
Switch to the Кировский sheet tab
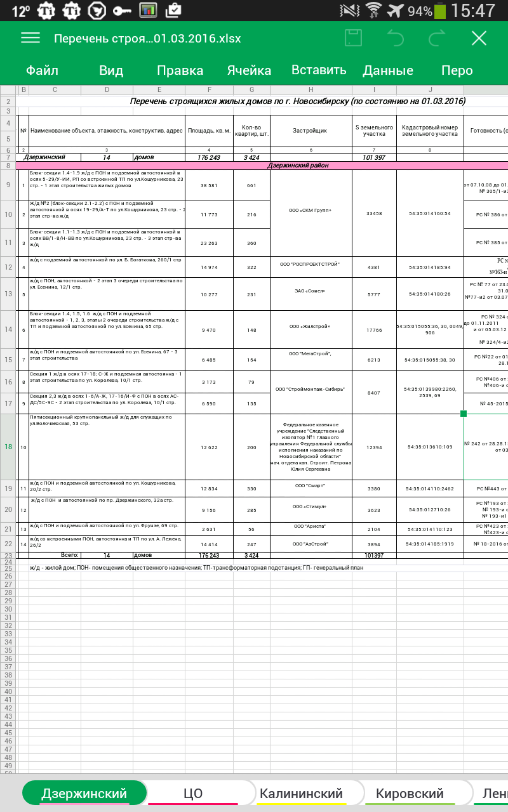coord(410,794)
